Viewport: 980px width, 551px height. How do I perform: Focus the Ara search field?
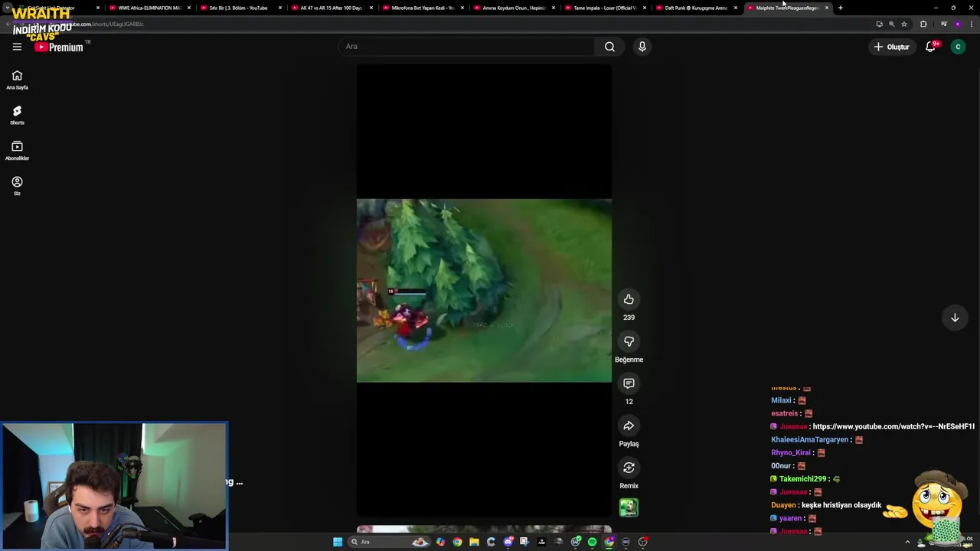tap(467, 47)
